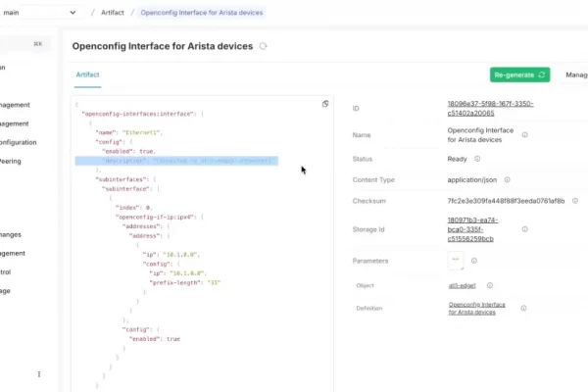Click the Manage button
The width and height of the screenshot is (588, 392).
(576, 75)
